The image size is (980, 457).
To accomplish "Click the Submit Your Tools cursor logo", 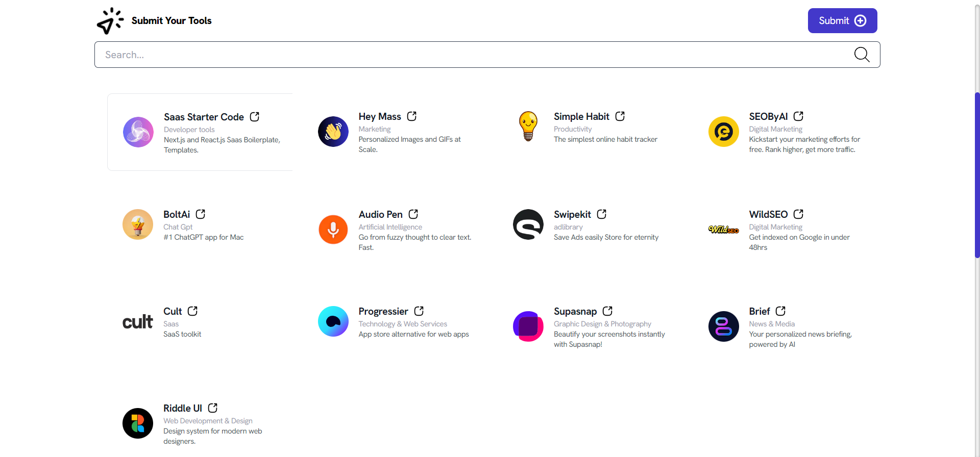I will tap(110, 21).
